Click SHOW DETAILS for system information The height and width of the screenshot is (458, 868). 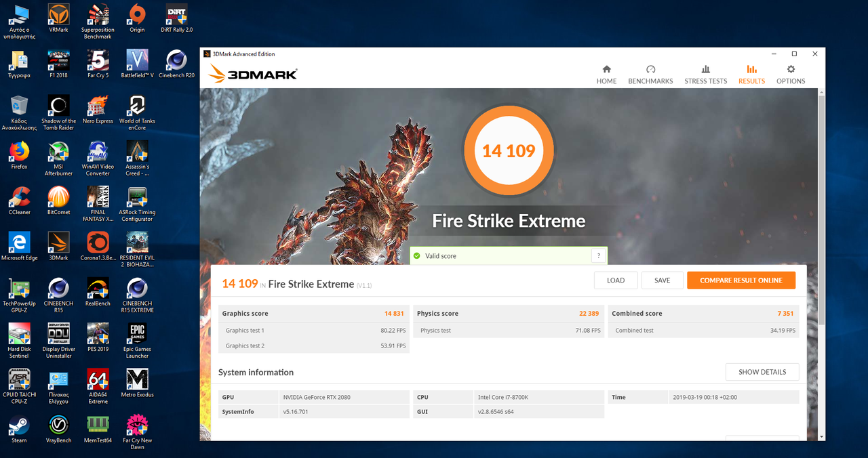click(762, 372)
